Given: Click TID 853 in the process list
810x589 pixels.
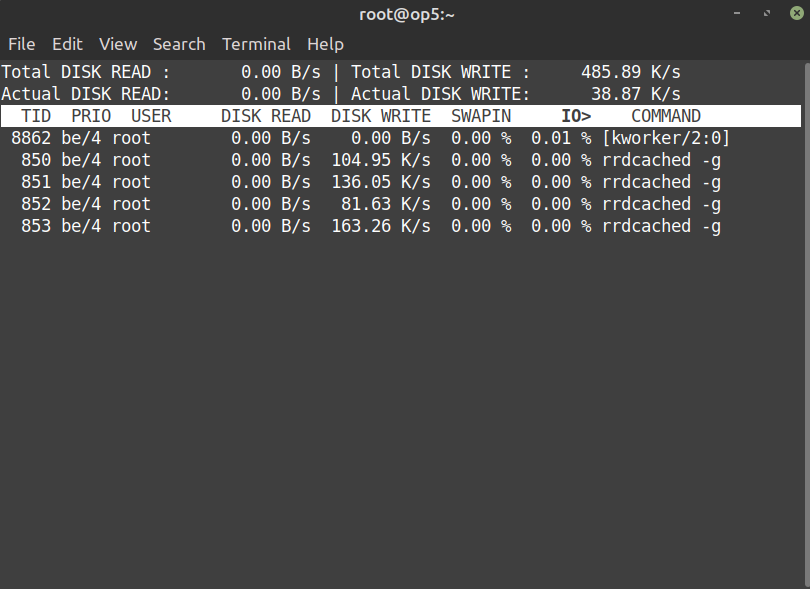Looking at the screenshot, I should 36,226.
